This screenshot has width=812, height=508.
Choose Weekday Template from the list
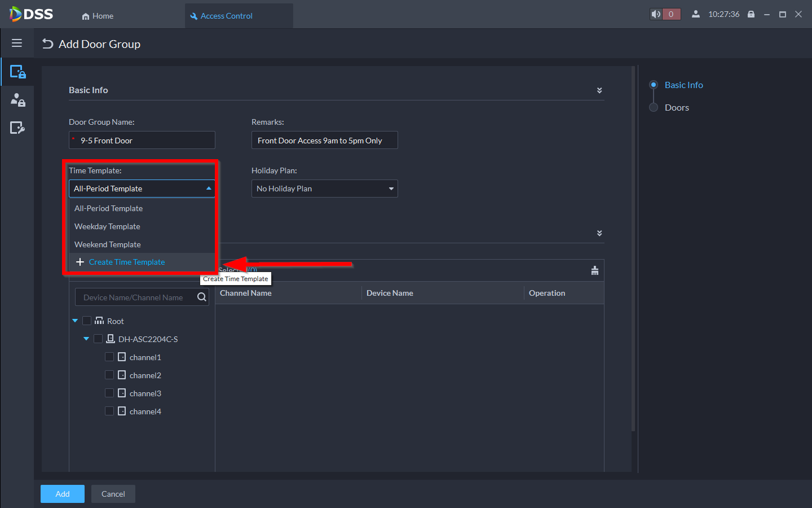coord(107,226)
